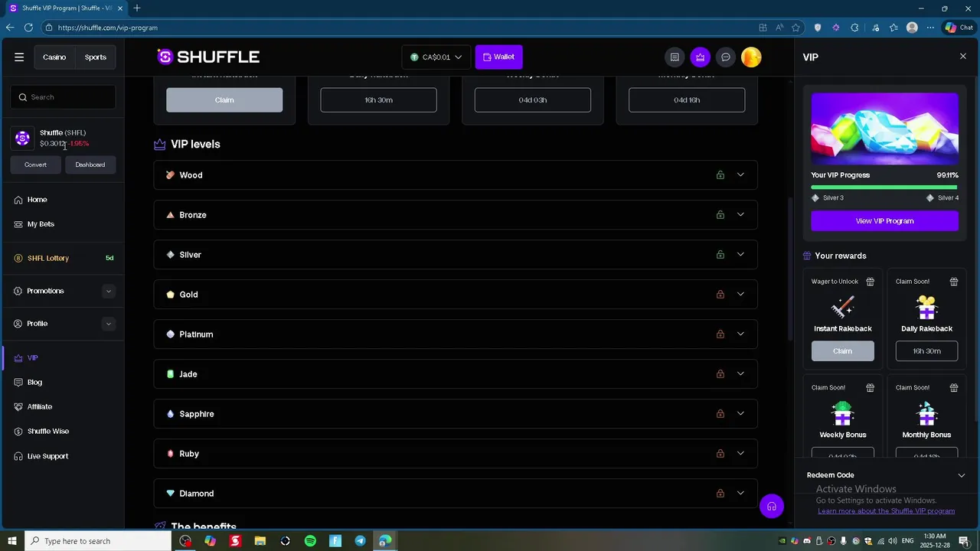Click main Instant Rakeback Claim button
The image size is (980, 551).
(x=224, y=100)
